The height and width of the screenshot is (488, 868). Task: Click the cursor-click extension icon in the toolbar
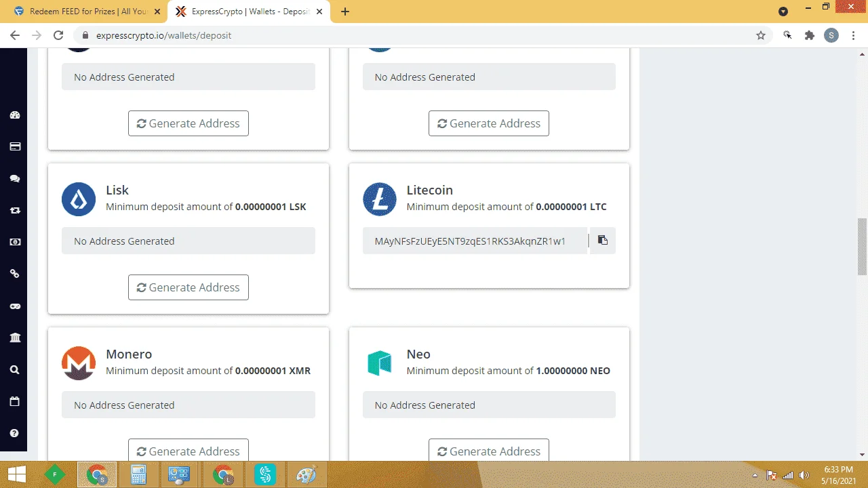pos(787,35)
